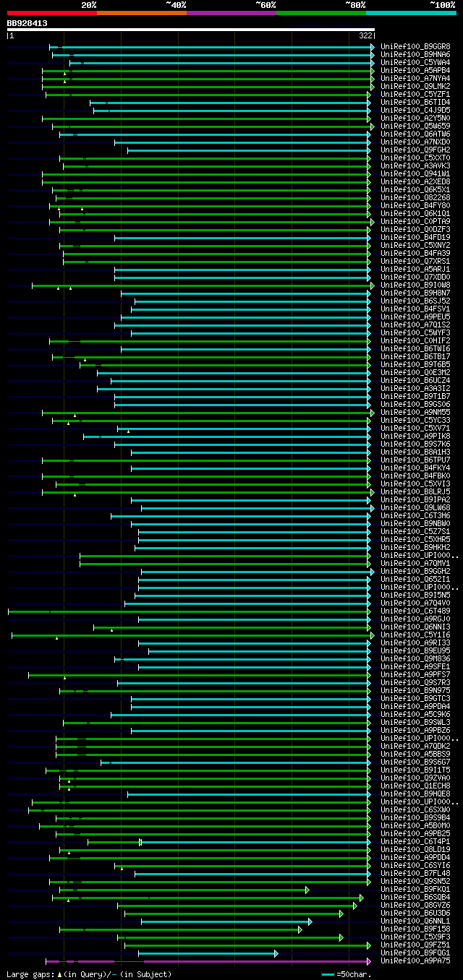The width and height of the screenshot is (463, 980).
Task: Select the query label BB928413
Action: (27, 23)
